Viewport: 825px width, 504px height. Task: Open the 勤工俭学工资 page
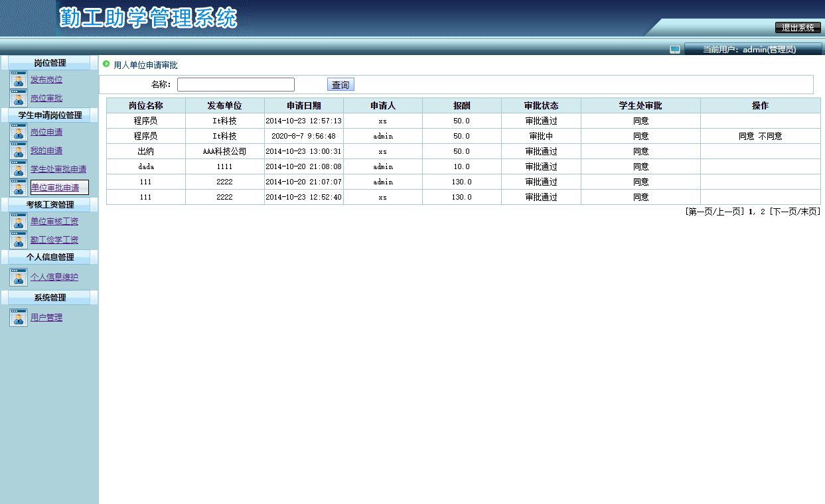point(55,239)
